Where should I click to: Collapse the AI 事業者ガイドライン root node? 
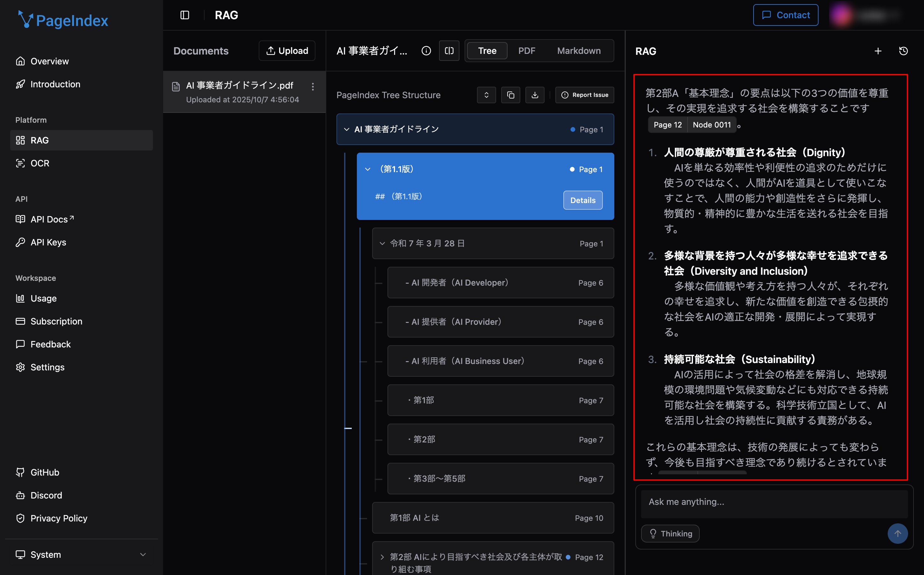coord(346,129)
